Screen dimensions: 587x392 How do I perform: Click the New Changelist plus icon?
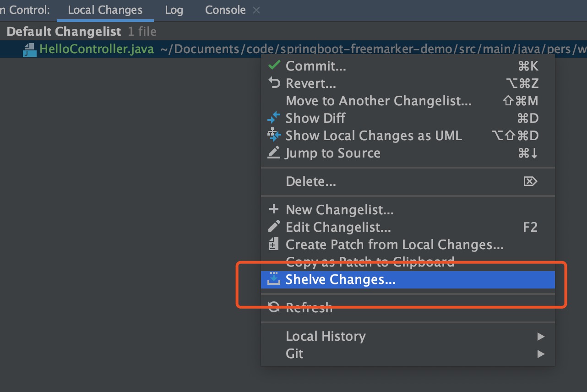[x=274, y=210]
